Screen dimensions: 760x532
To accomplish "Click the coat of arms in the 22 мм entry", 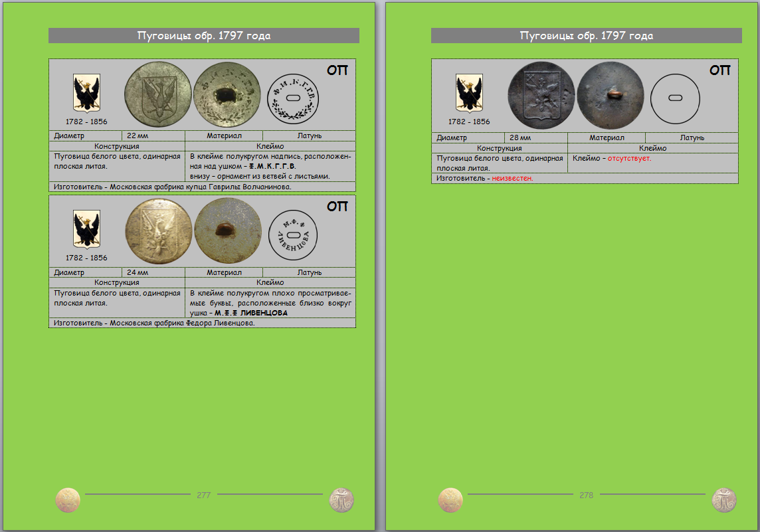I will click(x=86, y=93).
